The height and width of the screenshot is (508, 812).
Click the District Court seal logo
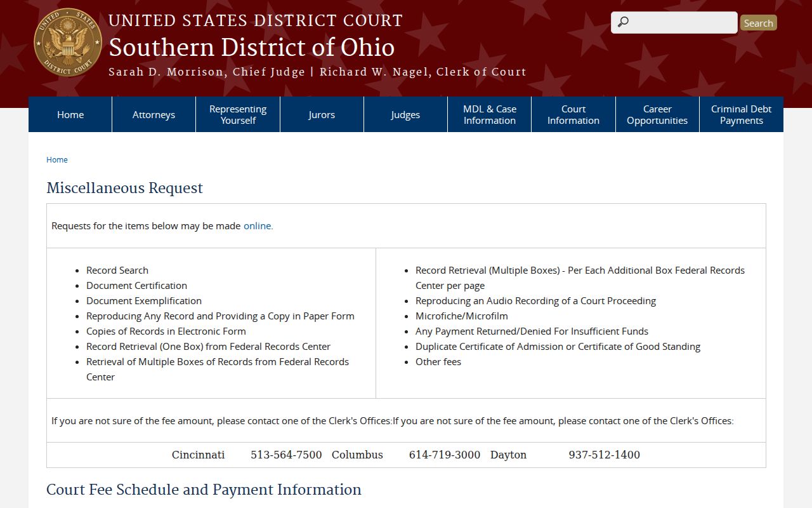(x=68, y=43)
